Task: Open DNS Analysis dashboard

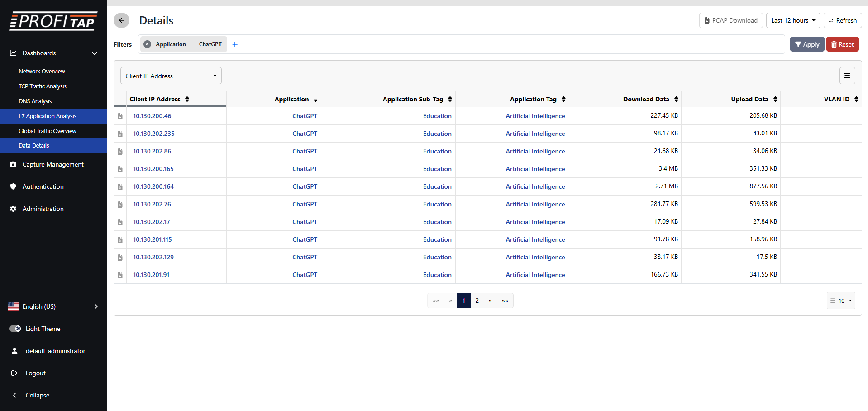Action: [35, 101]
